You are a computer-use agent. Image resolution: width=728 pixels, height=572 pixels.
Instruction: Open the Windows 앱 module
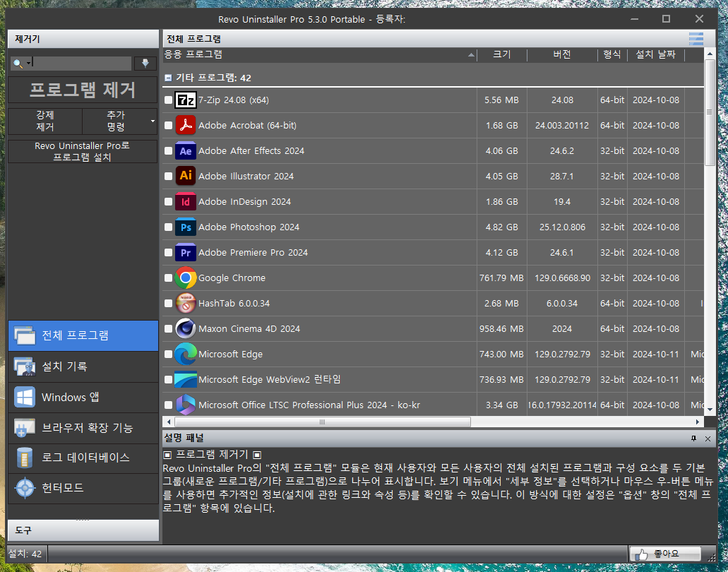click(x=83, y=398)
